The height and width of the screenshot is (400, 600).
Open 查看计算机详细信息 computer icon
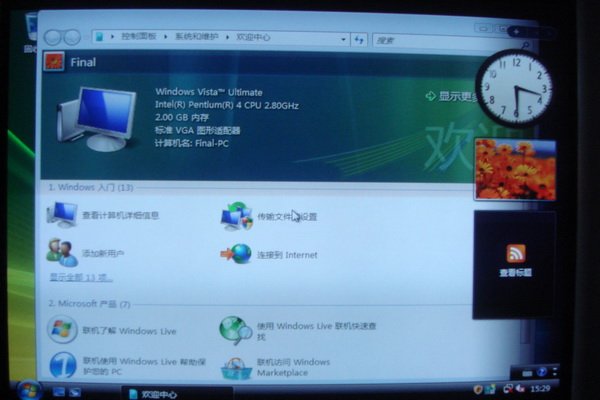pyautogui.click(x=62, y=215)
